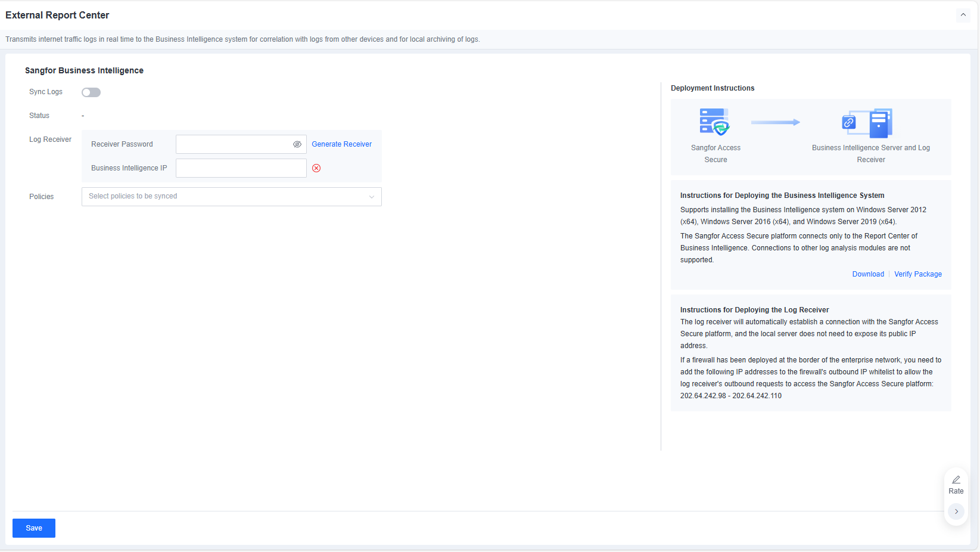The image size is (980, 552).
Task: Click the Business Intelligence Server icon
Action: pos(867,123)
